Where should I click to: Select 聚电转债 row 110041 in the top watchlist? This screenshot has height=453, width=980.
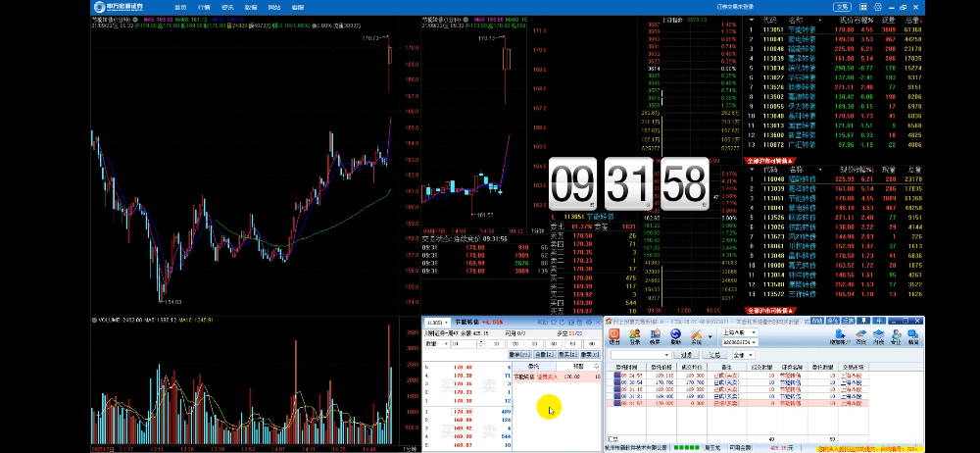[x=834, y=39]
